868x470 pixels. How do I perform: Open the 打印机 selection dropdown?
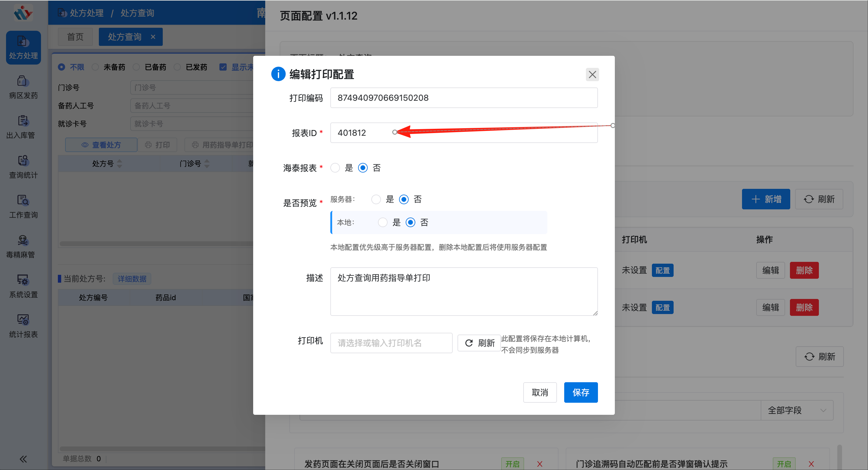(391, 343)
